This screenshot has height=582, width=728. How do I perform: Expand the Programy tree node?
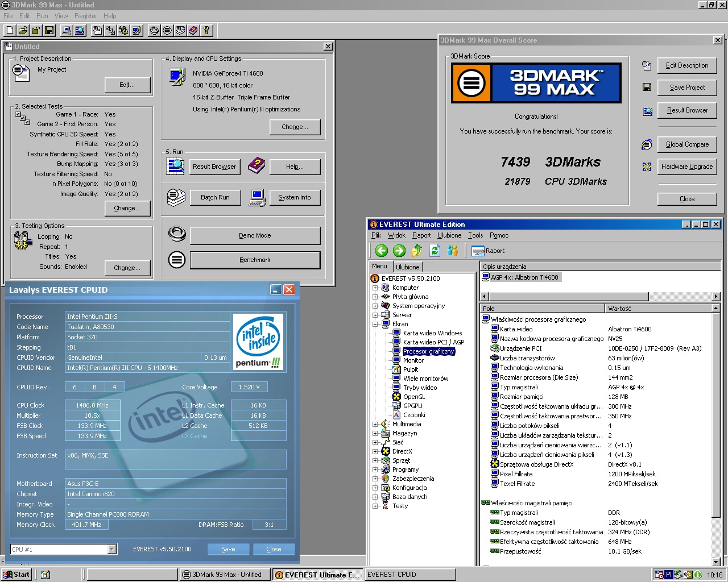[x=375, y=469]
